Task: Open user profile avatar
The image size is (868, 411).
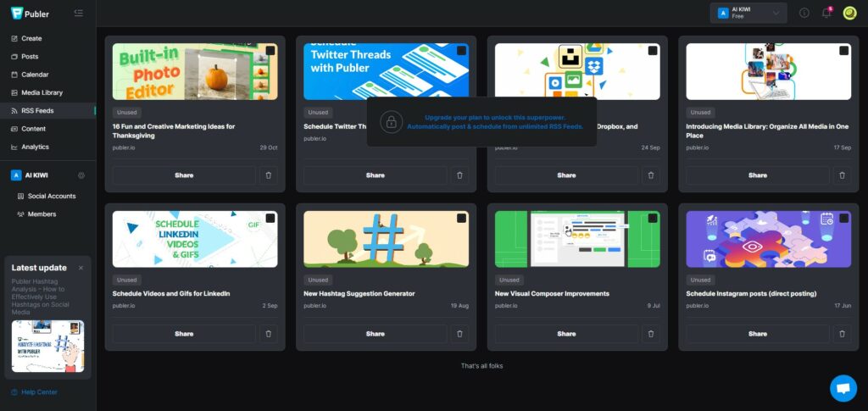Action: point(849,13)
